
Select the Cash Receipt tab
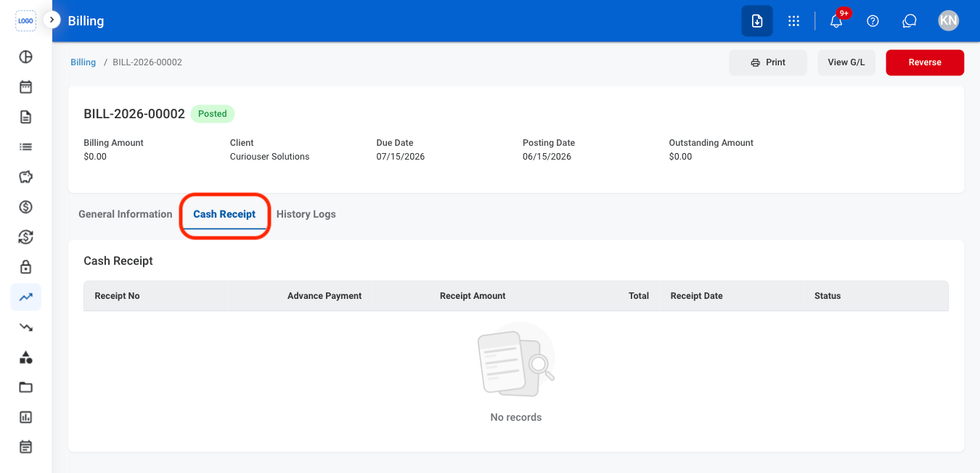pos(224,214)
